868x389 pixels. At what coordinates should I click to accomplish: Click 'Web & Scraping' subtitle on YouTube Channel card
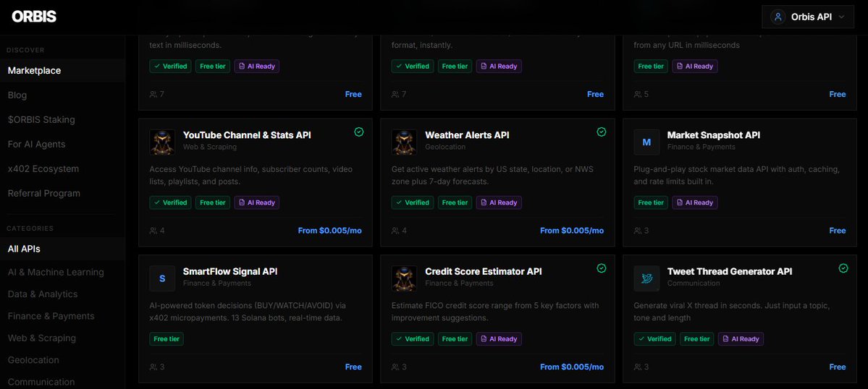tap(210, 147)
